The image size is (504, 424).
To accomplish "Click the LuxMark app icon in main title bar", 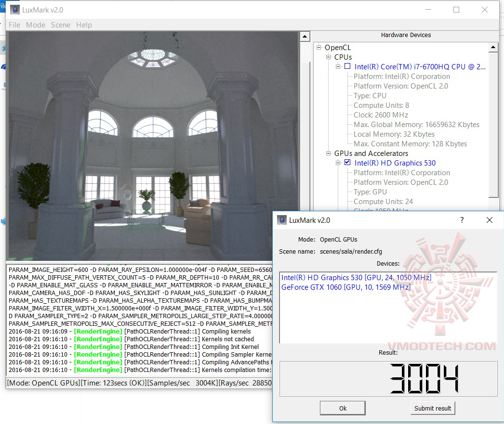I will point(15,10).
